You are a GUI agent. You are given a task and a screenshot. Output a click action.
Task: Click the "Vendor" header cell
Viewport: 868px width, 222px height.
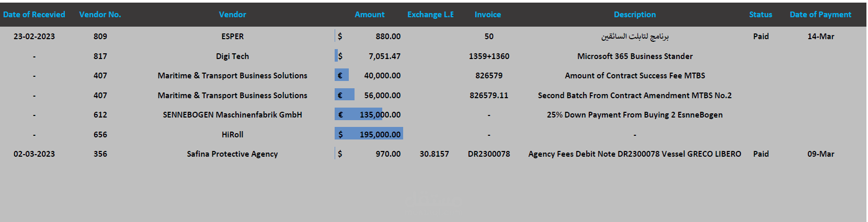click(232, 15)
